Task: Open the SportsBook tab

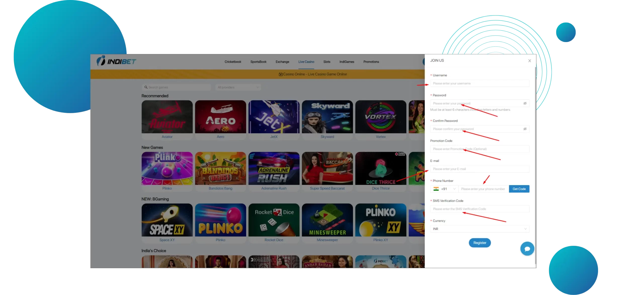Action: 258,62
